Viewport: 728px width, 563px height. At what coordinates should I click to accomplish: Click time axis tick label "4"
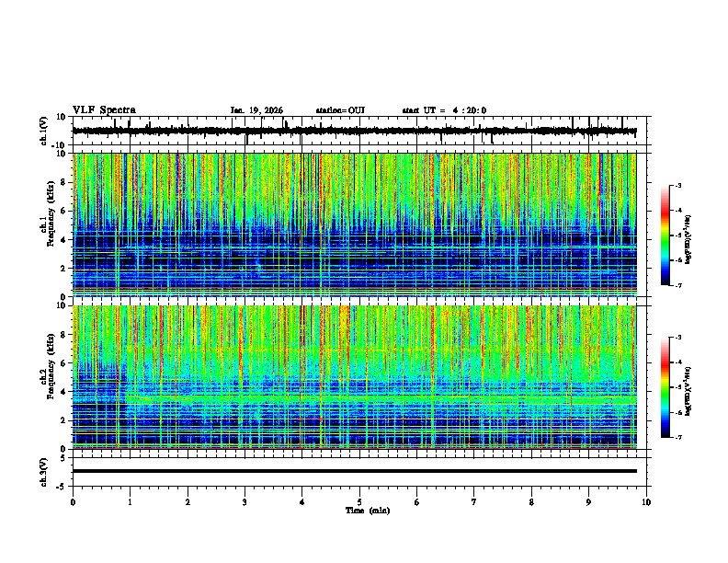coord(301,502)
